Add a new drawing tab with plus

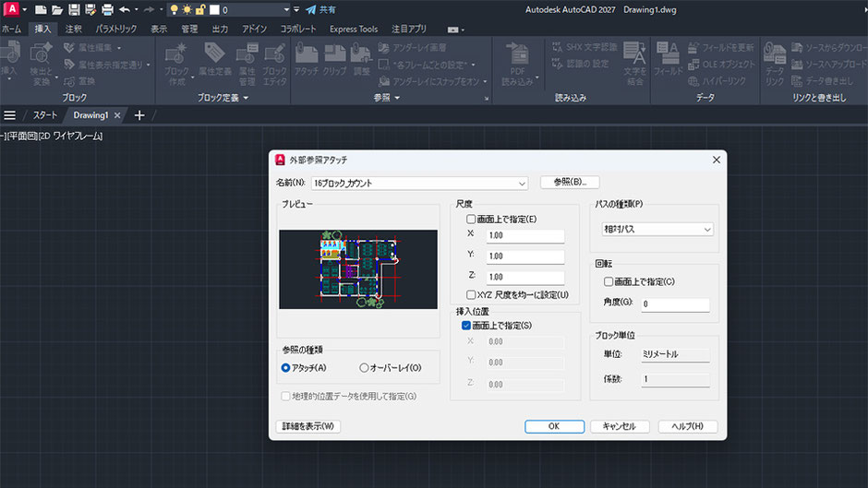pyautogui.click(x=139, y=115)
